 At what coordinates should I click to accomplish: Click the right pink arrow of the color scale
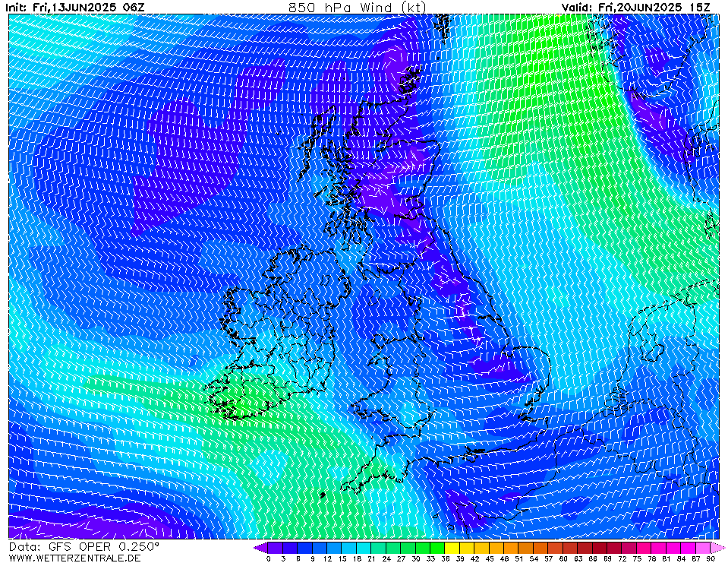717,548
